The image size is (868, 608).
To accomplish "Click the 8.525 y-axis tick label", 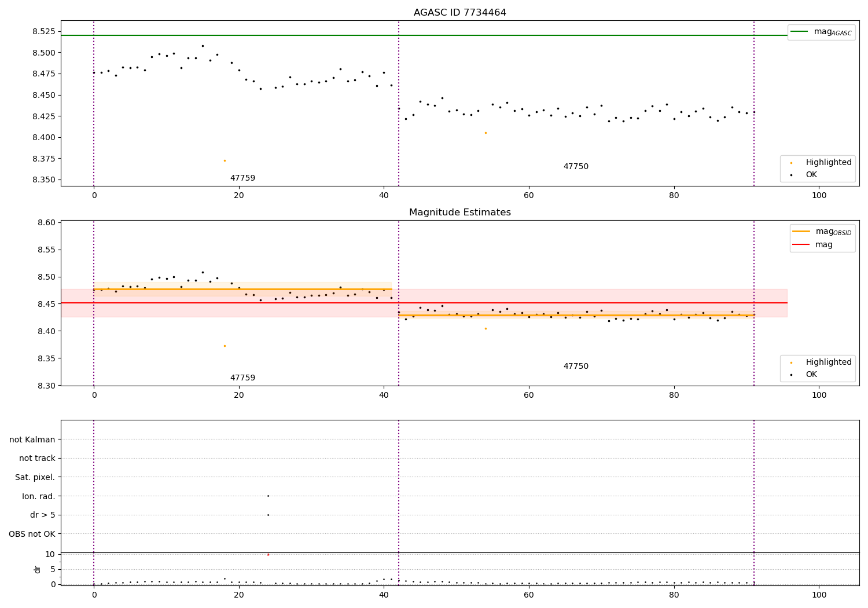I will 43,31.
